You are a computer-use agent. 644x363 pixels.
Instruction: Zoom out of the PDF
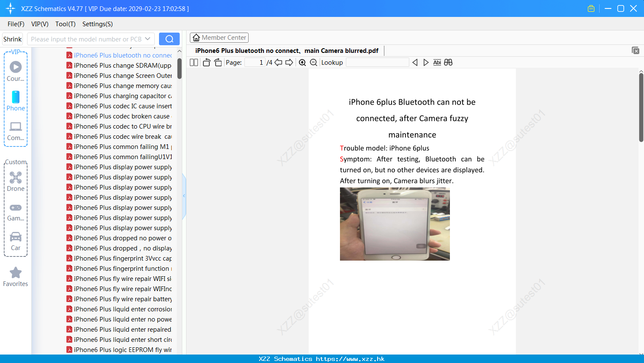click(x=313, y=62)
